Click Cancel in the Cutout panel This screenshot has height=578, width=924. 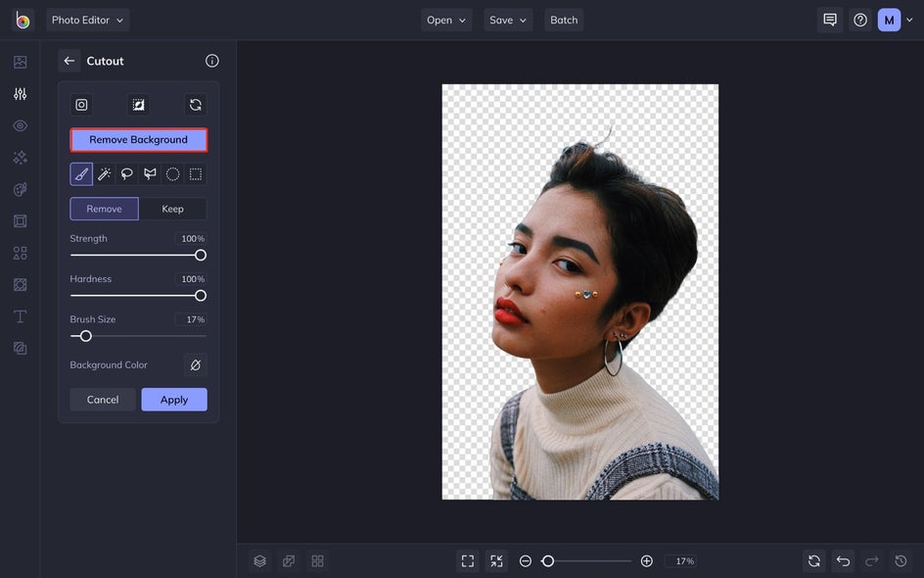tap(103, 400)
